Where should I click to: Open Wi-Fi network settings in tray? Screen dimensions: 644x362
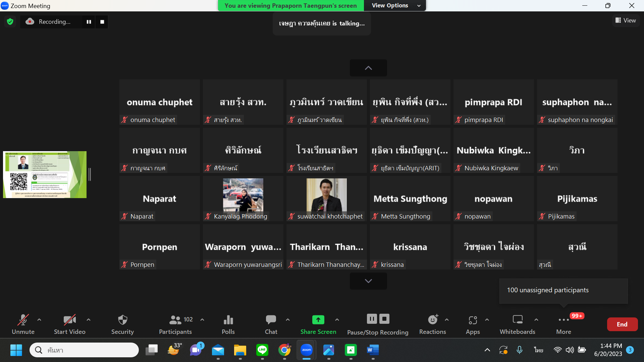click(557, 350)
